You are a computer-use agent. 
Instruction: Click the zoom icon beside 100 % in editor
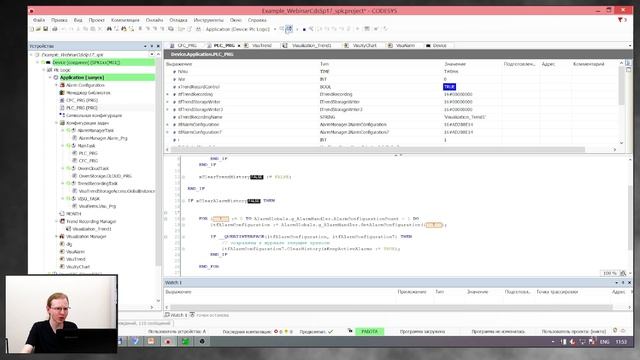pos(623,273)
